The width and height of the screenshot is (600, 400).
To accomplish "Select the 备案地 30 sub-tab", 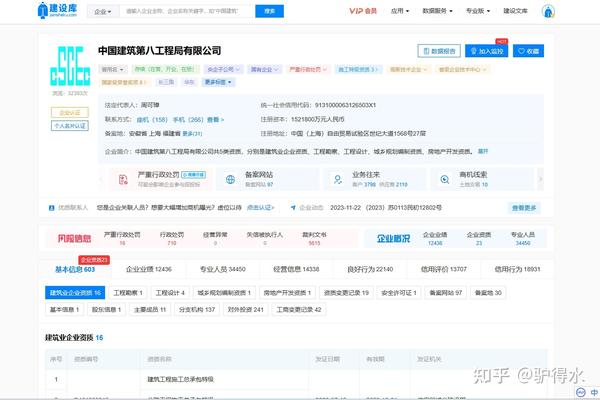I will point(488,293).
